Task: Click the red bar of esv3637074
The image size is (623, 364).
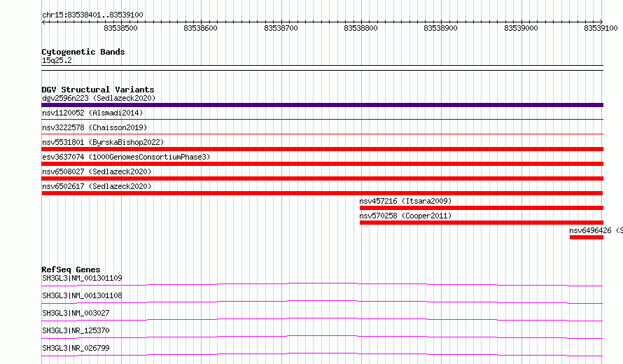Action: pos(322,164)
